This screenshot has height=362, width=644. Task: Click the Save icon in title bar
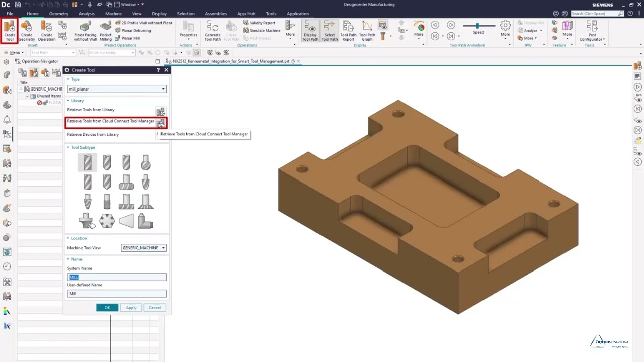pyautogui.click(x=18, y=4)
